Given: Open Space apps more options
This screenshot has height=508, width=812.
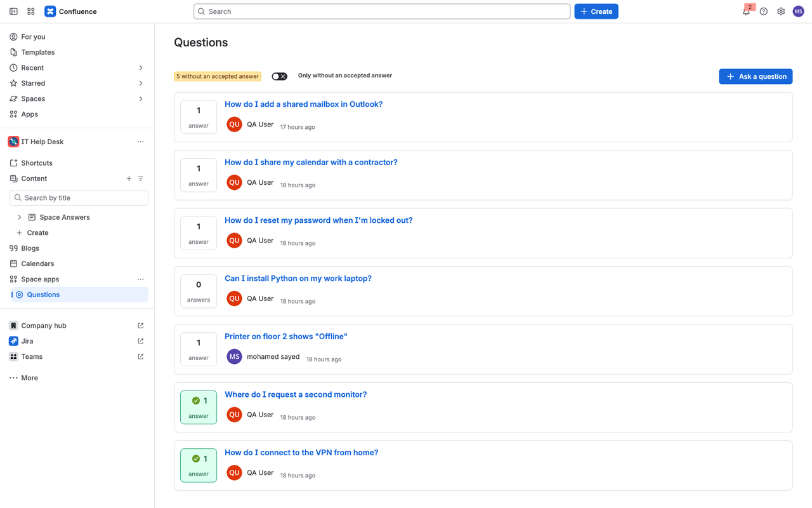Looking at the screenshot, I should pos(141,279).
